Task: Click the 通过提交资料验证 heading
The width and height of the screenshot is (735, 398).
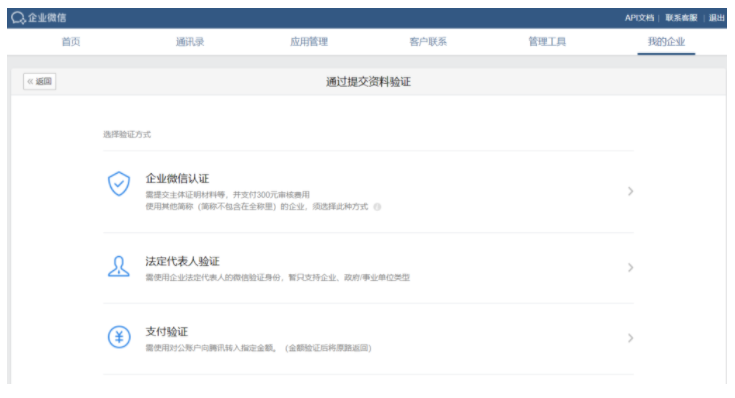Action: pos(368,82)
